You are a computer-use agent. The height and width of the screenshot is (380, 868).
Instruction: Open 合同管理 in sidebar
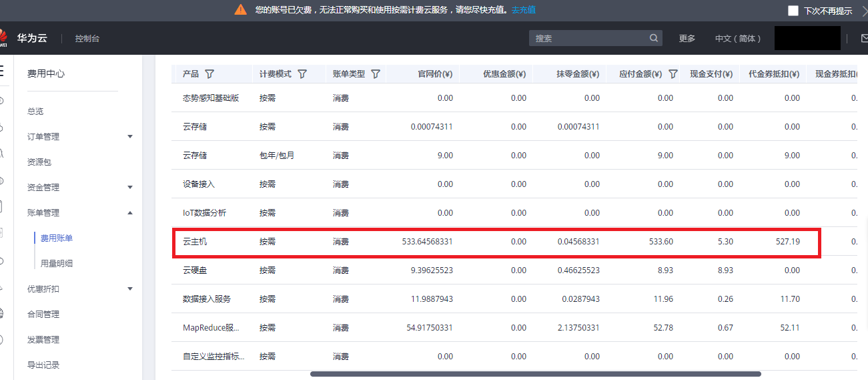pos(43,315)
